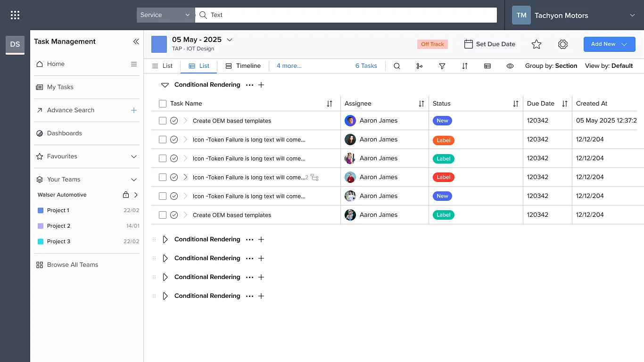Open the Service dropdown in the search bar
Screen dimensions: 644x362
[x=165, y=15]
